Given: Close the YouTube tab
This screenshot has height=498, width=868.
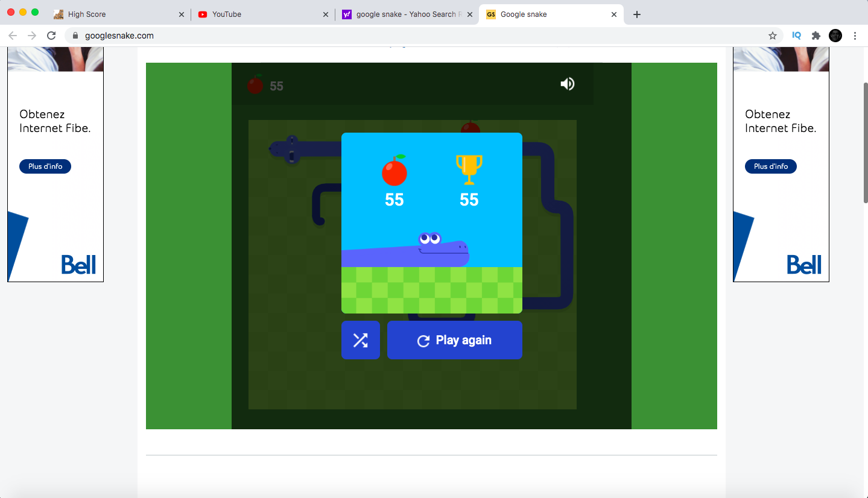Looking at the screenshot, I should pyautogui.click(x=326, y=14).
